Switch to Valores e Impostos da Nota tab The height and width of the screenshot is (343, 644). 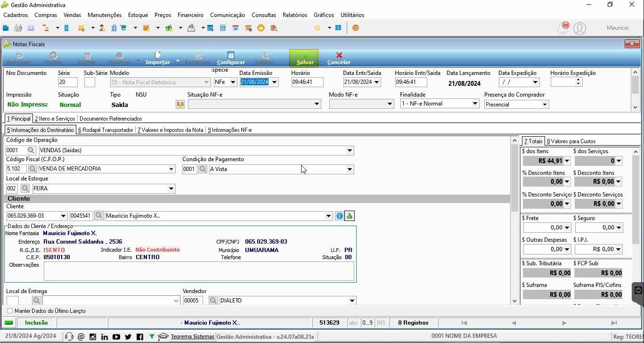pos(171,130)
